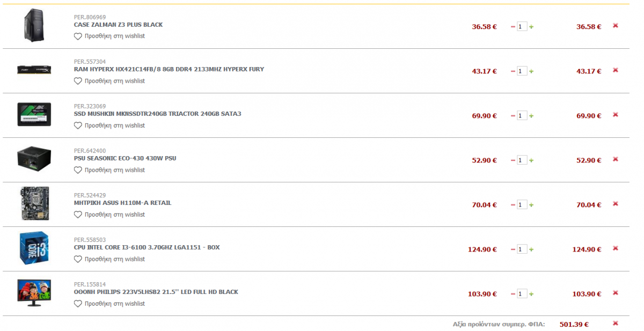Increase quantity of SSD MUSHKIN with plus

(531, 115)
